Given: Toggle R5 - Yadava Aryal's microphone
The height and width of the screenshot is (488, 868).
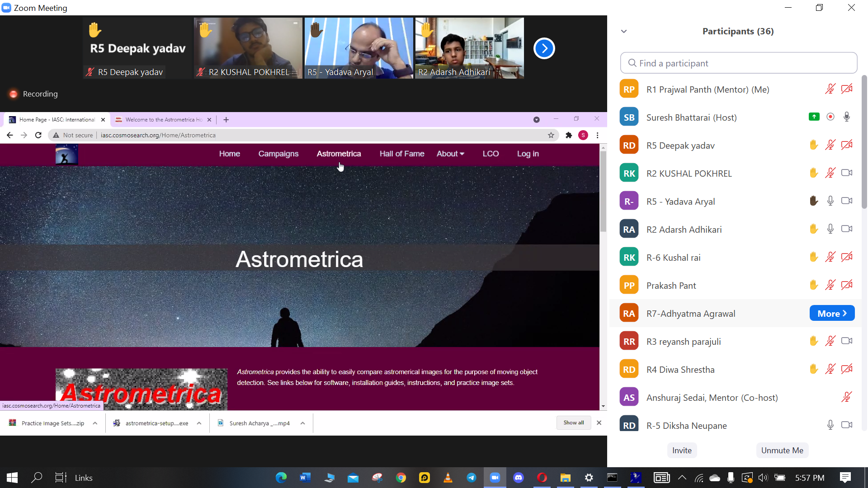Looking at the screenshot, I should click(x=830, y=201).
